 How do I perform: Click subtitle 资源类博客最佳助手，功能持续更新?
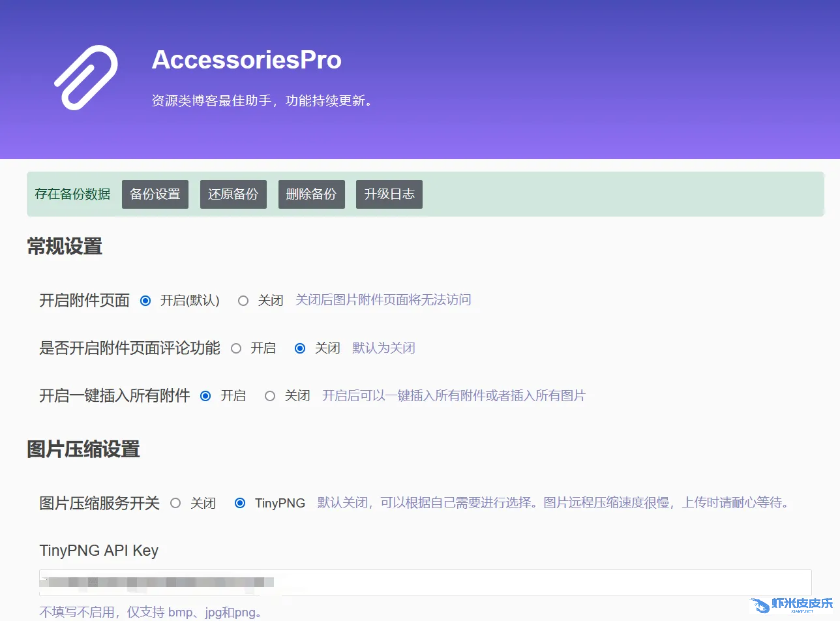coord(262,101)
